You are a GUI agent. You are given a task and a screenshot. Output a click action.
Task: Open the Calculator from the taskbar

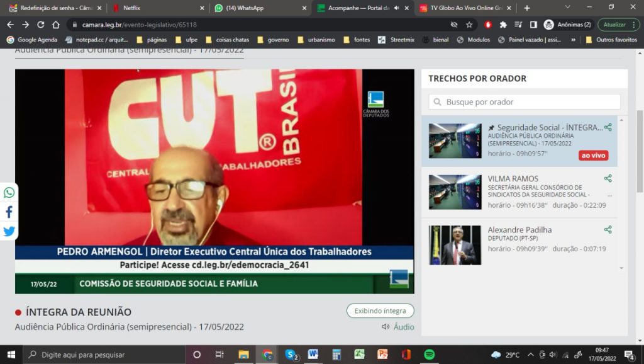click(x=336, y=355)
